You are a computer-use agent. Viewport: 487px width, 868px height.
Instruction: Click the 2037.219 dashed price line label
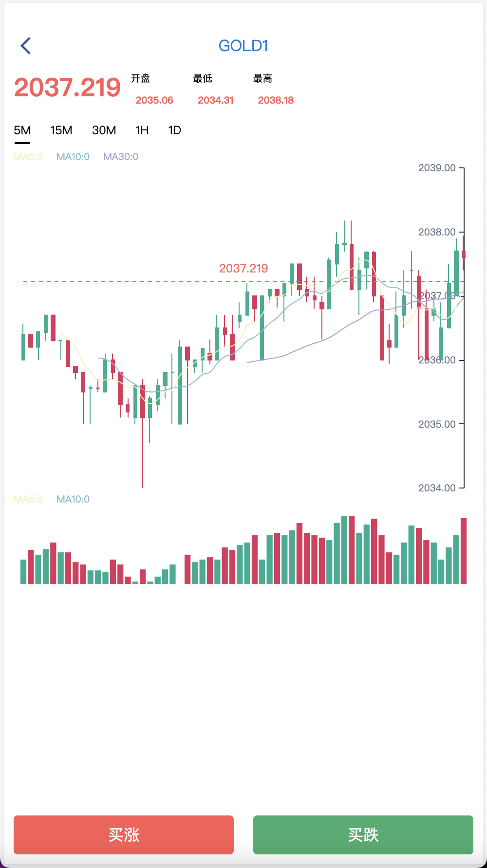243,268
